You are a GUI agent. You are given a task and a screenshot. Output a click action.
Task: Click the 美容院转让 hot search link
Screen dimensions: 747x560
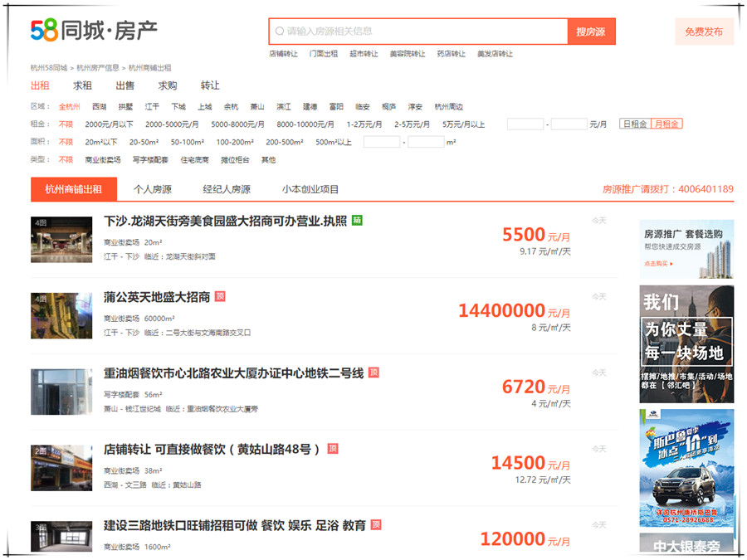[x=408, y=53]
